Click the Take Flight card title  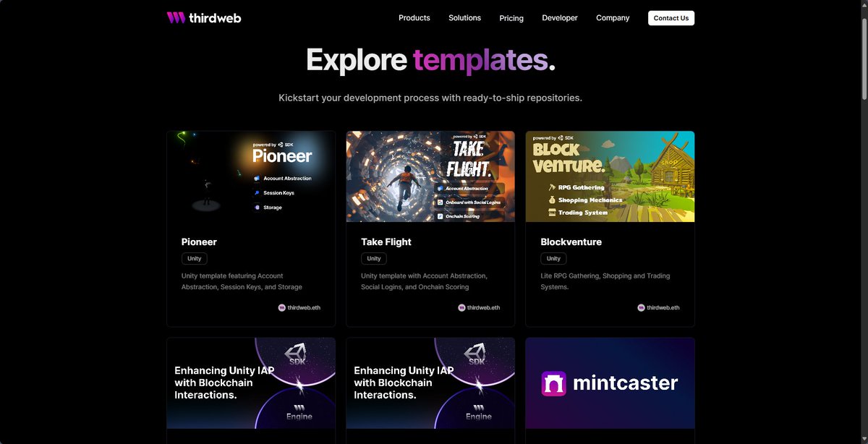pos(386,242)
